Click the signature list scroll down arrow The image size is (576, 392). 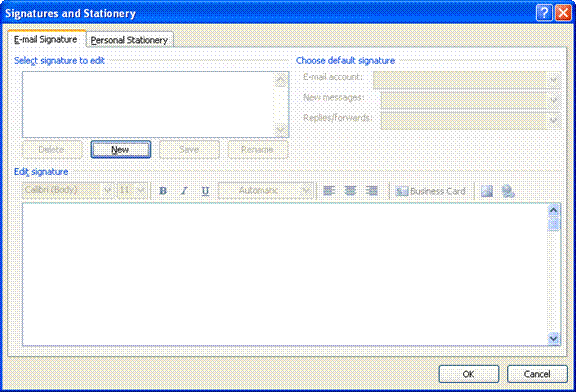[x=281, y=130]
